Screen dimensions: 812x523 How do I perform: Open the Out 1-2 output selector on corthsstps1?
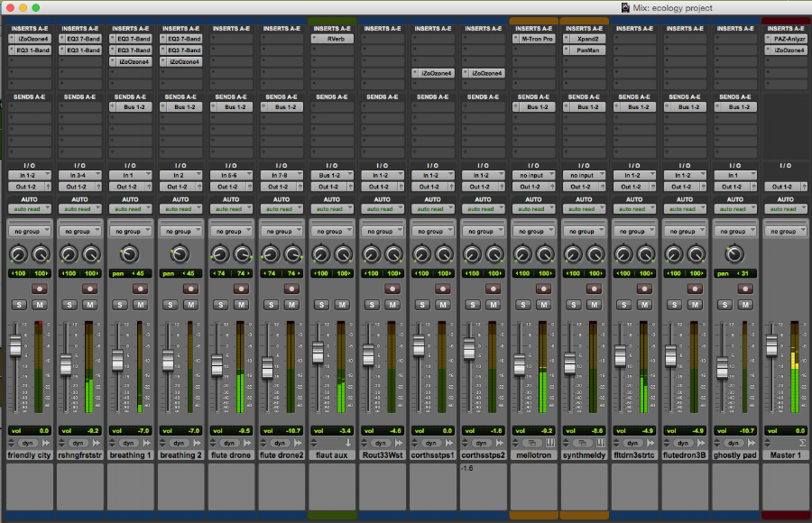[x=429, y=187]
